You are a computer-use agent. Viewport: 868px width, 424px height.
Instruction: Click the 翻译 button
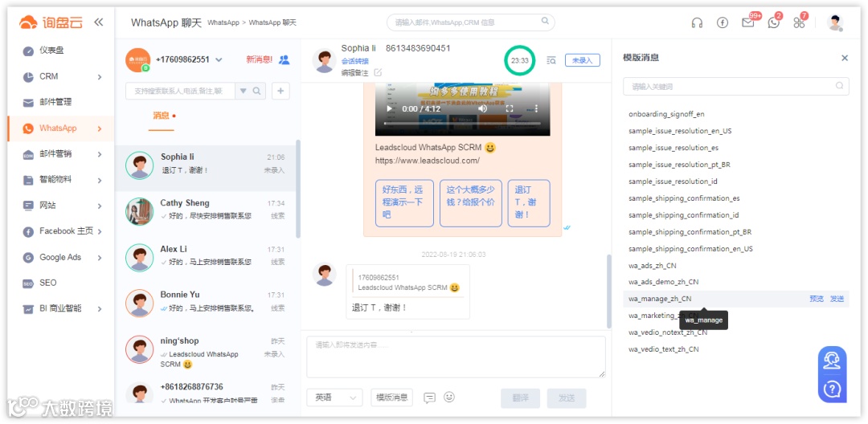tap(520, 397)
